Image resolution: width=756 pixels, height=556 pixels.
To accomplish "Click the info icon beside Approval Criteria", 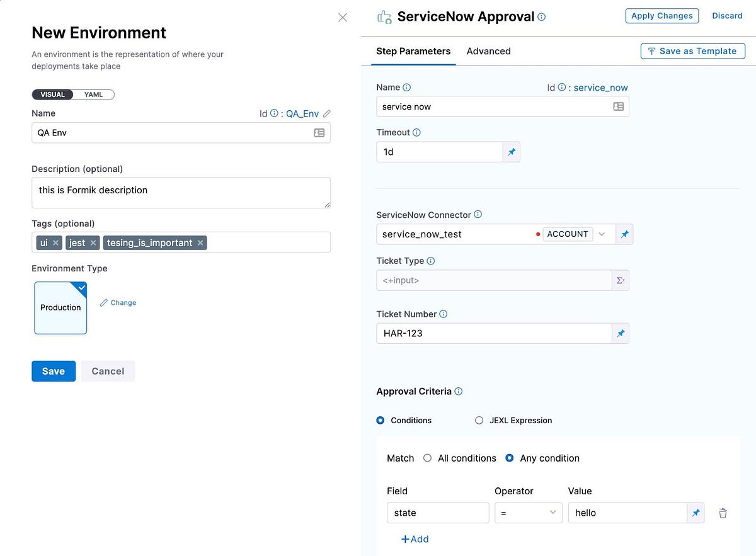I will [x=459, y=391].
